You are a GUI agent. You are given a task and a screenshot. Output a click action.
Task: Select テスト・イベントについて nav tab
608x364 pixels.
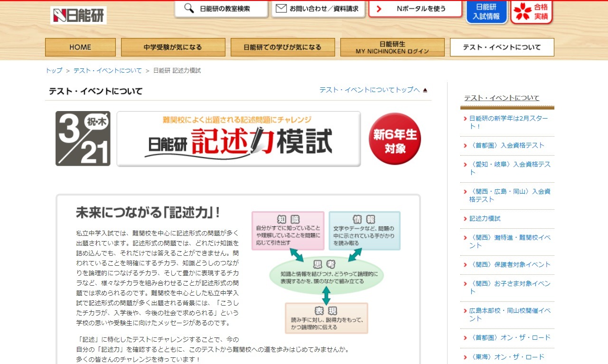click(502, 47)
